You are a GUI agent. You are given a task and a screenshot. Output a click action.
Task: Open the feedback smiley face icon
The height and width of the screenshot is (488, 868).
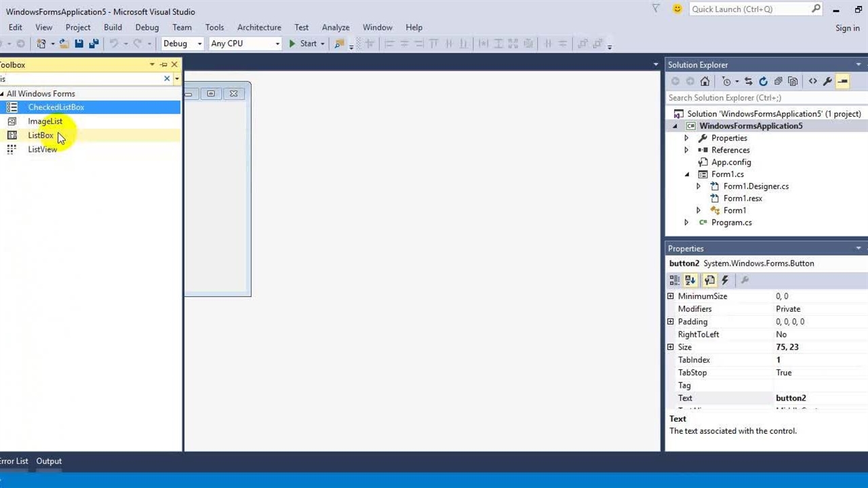(677, 9)
